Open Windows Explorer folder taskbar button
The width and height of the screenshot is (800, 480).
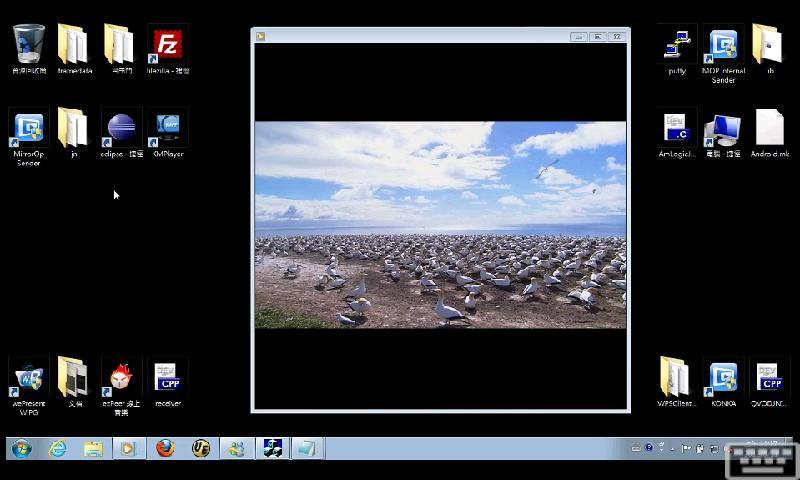click(93, 448)
